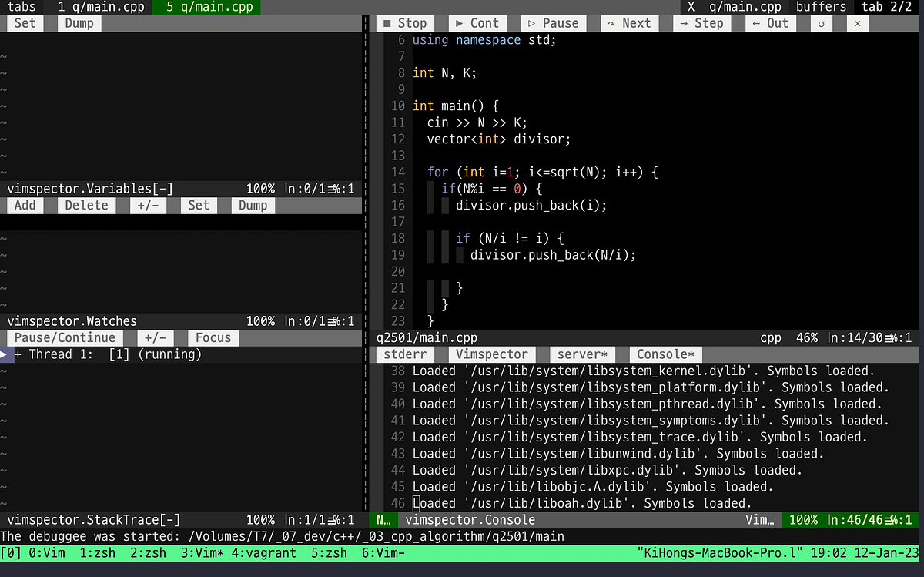924x577 pixels.
Task: Add a watch expression with Add
Action: coord(25,205)
